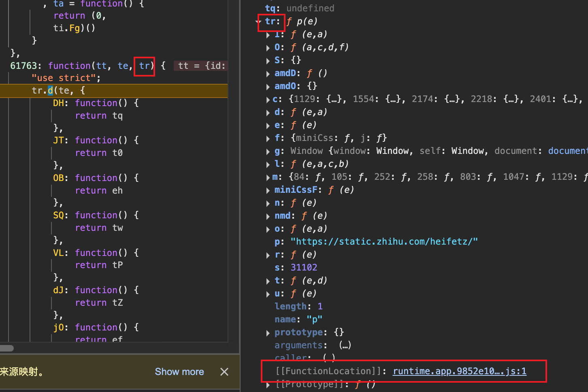Invoke the arguments (…) getter

345,345
